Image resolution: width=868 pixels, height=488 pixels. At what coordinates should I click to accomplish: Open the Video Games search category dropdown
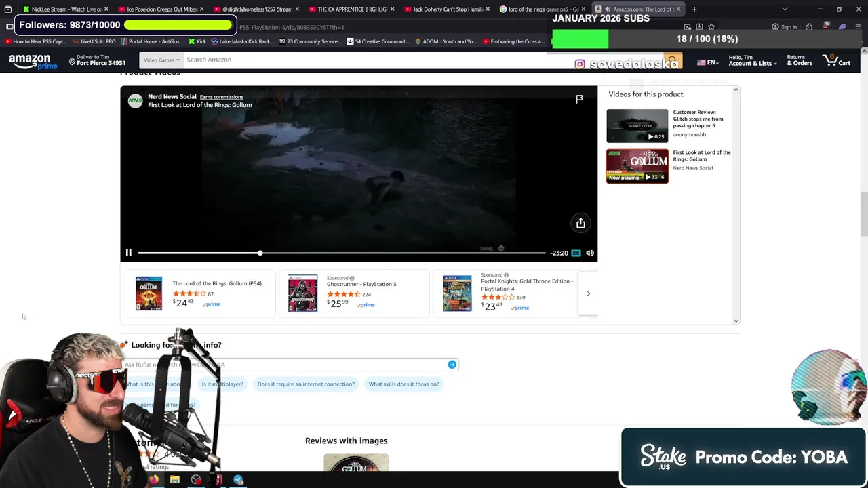[x=161, y=60]
